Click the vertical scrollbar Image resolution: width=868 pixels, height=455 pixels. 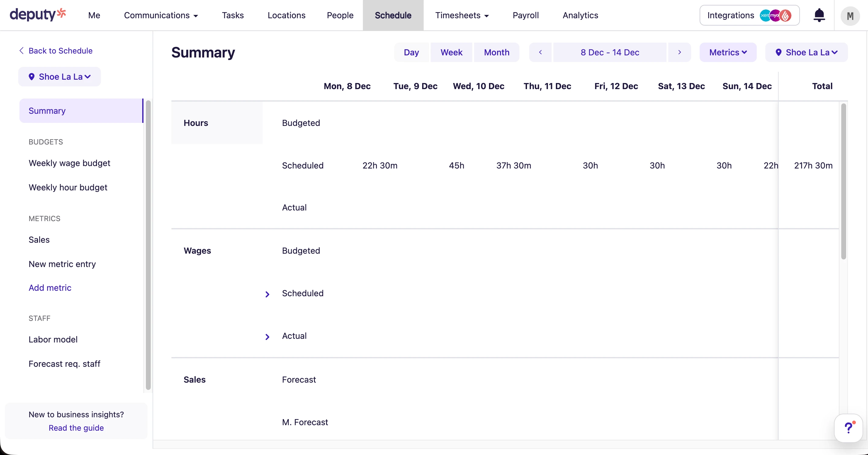coord(844,180)
